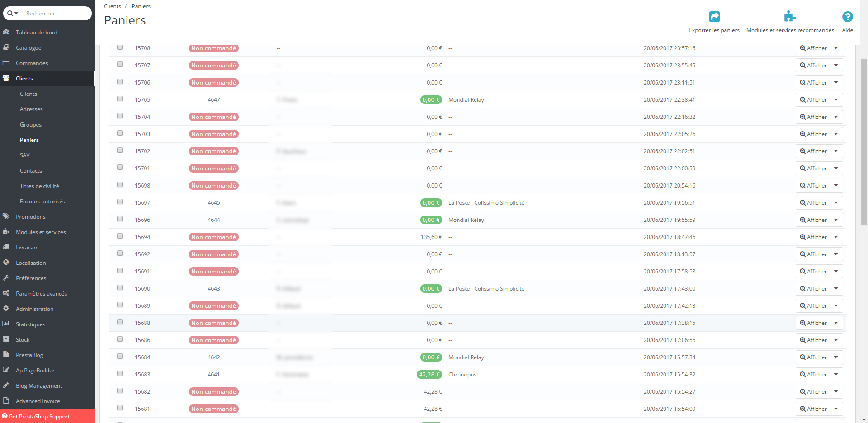This screenshot has width=868, height=423.
Task: Click Afficher for cart 15683
Action: click(813, 375)
